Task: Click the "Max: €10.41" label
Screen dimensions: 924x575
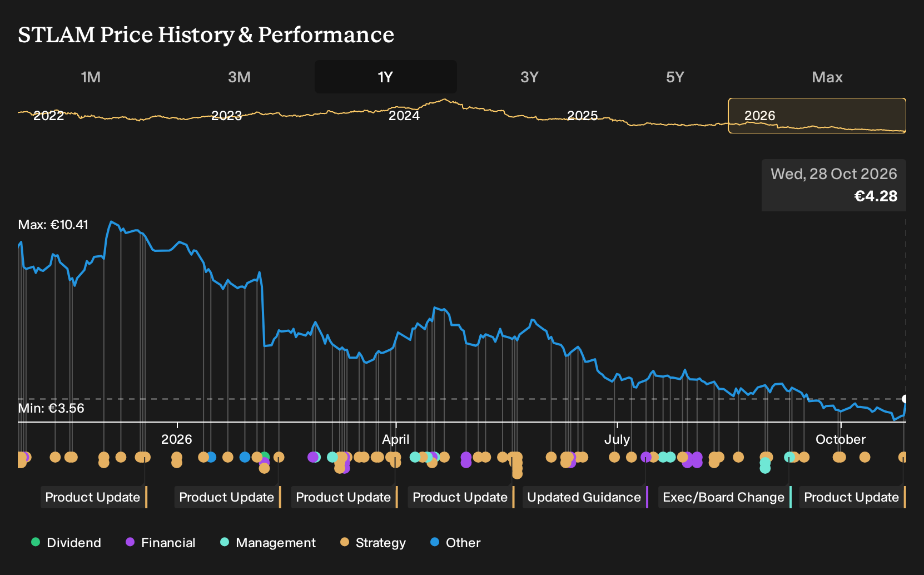Action: 53,225
